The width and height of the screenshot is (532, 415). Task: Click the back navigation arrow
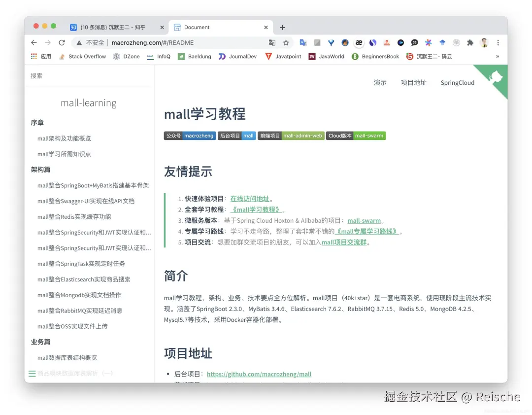(x=33, y=43)
